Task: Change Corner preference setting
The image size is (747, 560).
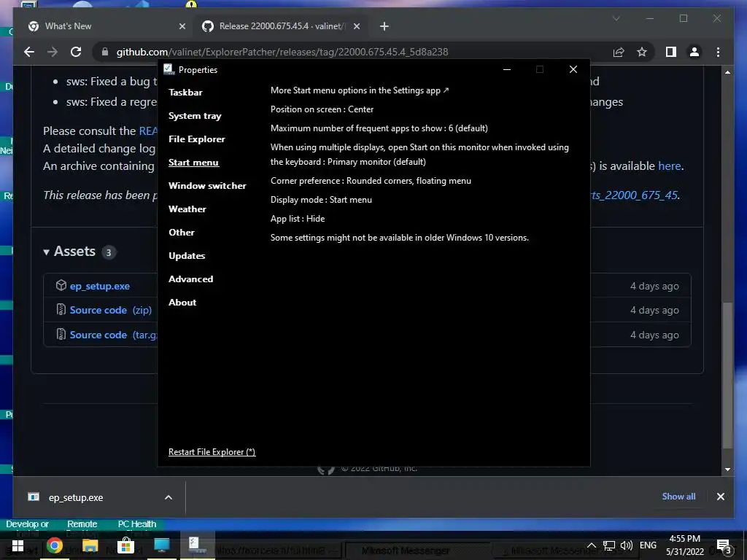Action: click(x=371, y=181)
